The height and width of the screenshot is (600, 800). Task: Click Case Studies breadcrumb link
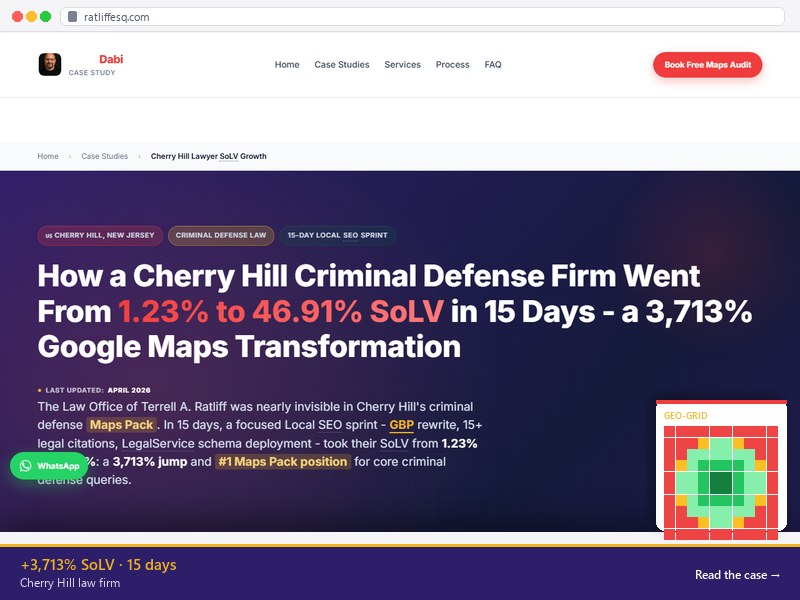[105, 156]
